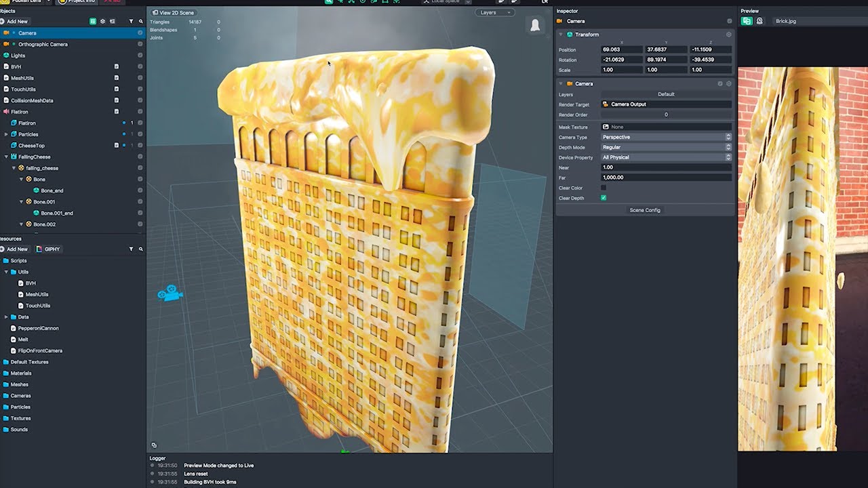Select the Flatiron parent object with the pink megaphone icon
This screenshot has width=868, height=488.
click(x=19, y=112)
